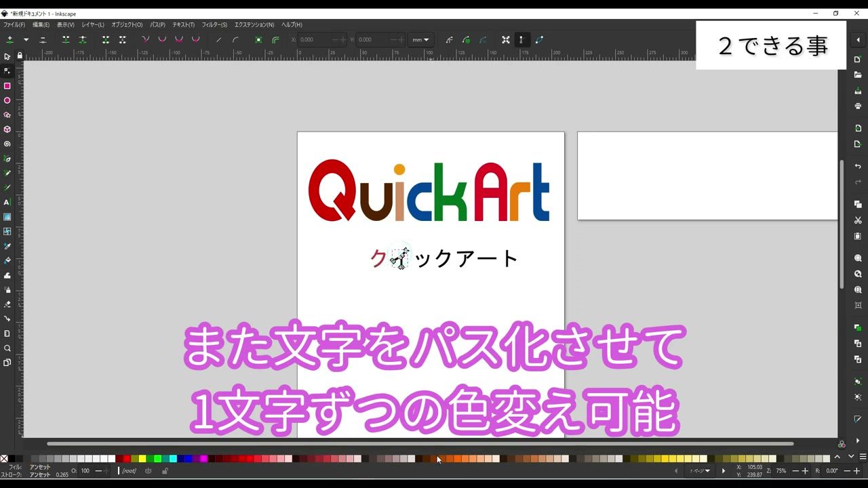The height and width of the screenshot is (488, 868).
Task: Select the Ellipse tool
Action: [7, 100]
